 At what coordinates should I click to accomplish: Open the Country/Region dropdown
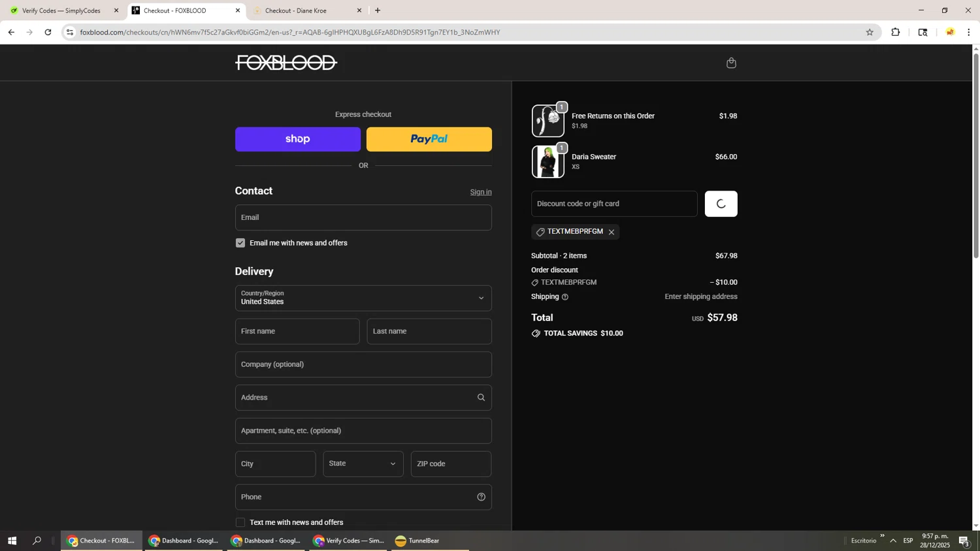point(363,298)
